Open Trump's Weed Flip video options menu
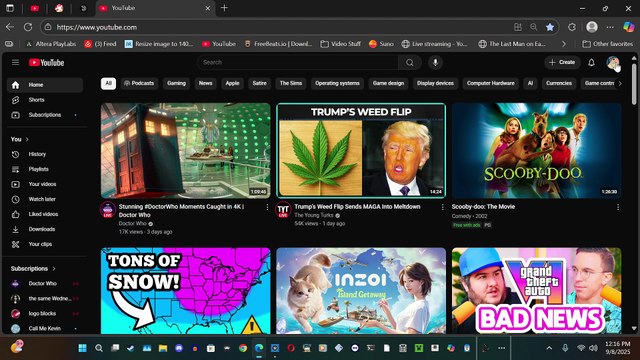Screen dimensions: 640x360 [442, 207]
